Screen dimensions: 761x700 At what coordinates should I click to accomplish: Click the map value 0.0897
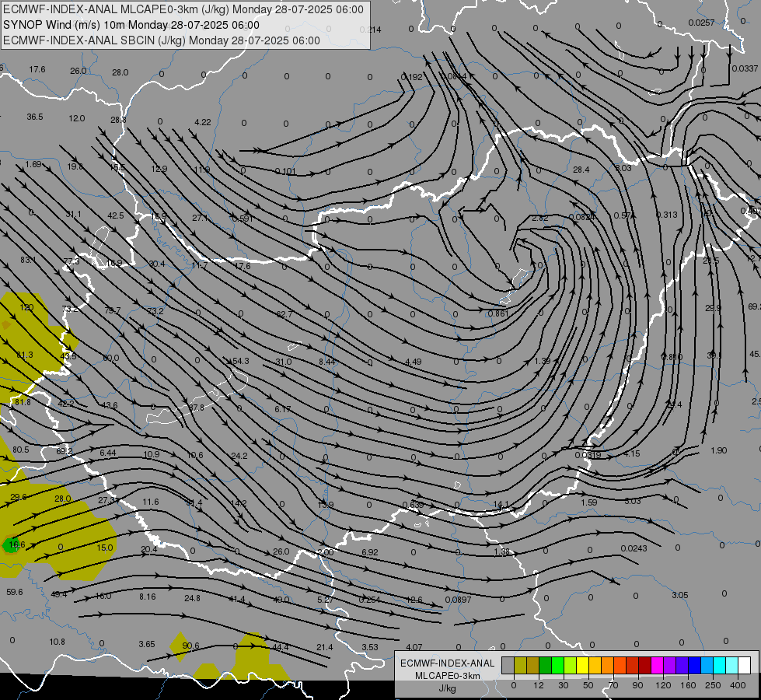coord(458,600)
